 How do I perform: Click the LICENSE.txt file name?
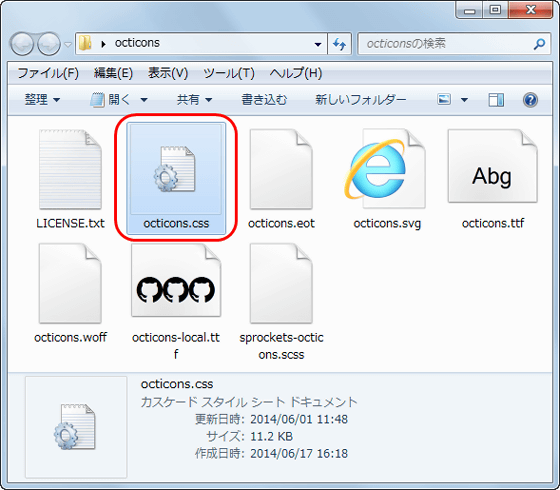tap(70, 224)
